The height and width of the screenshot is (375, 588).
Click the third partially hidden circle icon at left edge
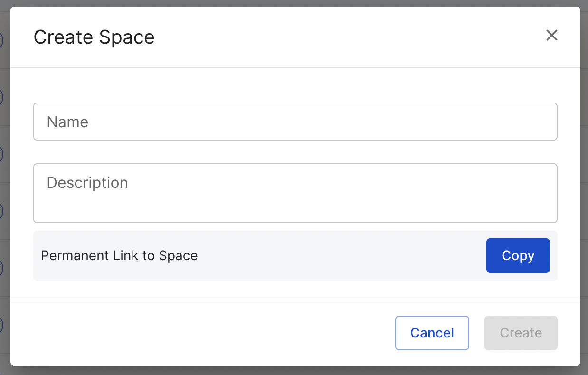tap(1, 154)
